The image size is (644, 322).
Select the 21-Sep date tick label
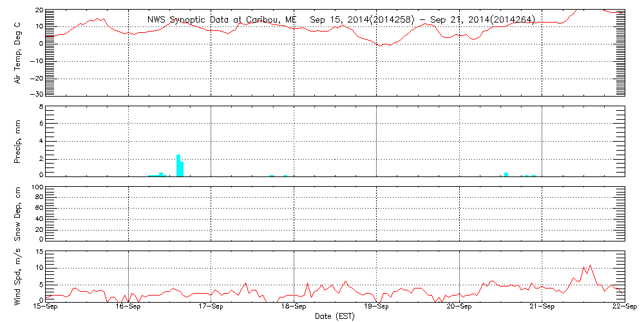click(x=542, y=307)
